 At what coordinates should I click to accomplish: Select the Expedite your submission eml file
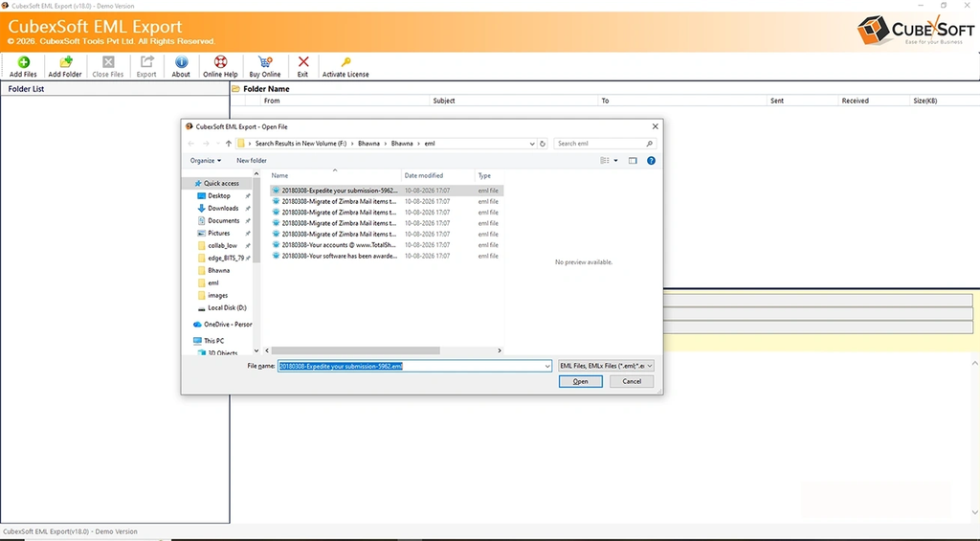(387, 191)
